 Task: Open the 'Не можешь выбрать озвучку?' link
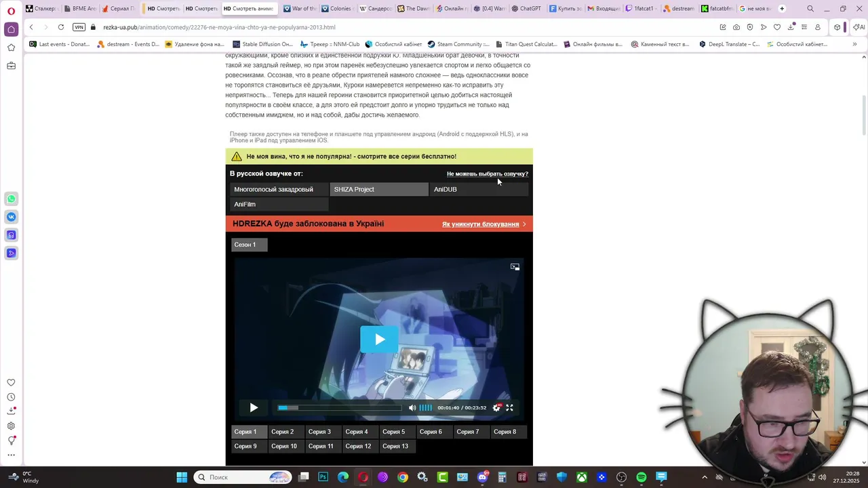487,174
